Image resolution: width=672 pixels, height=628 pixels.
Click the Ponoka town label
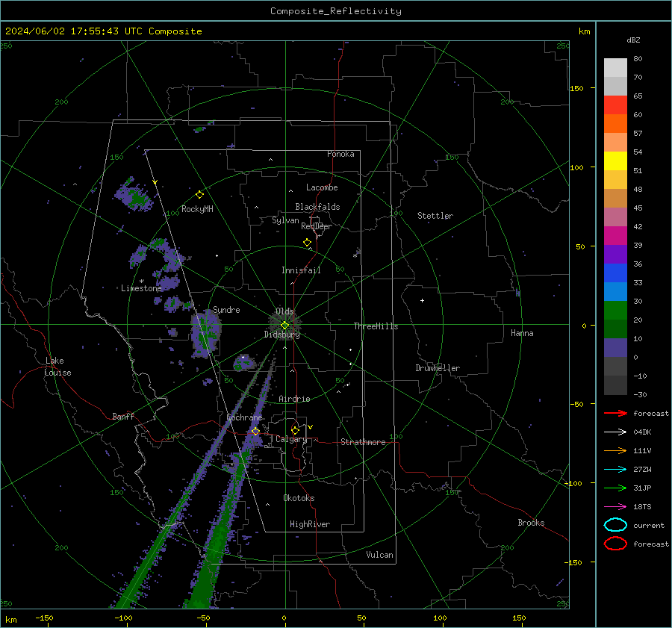point(340,154)
